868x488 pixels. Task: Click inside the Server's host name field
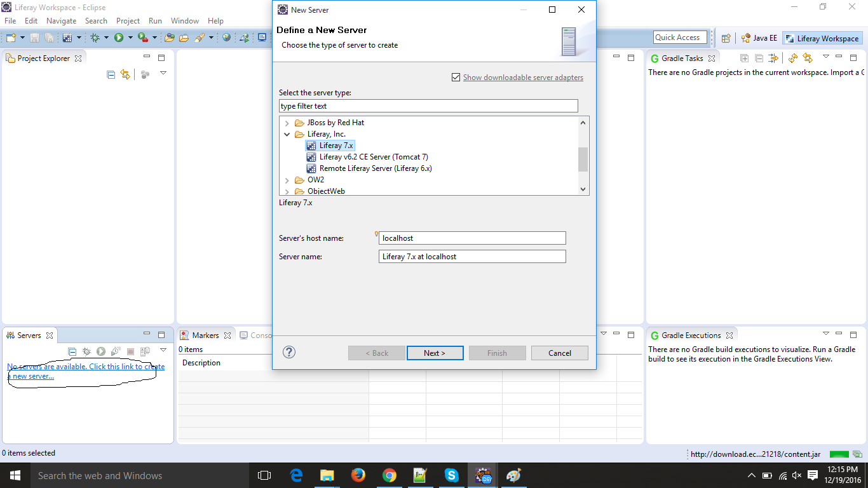[x=472, y=238]
